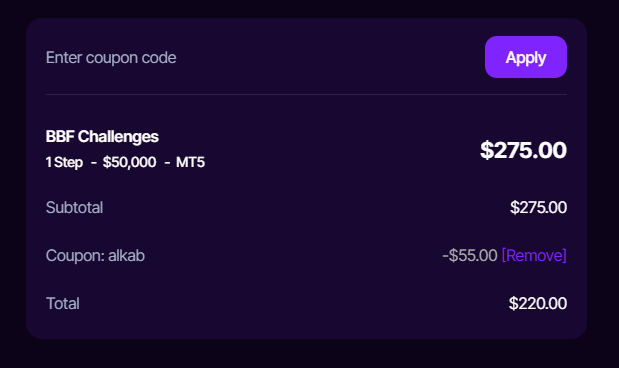Click the divider line below coupon field
Viewport: 619px width, 368px height.
[306, 94]
